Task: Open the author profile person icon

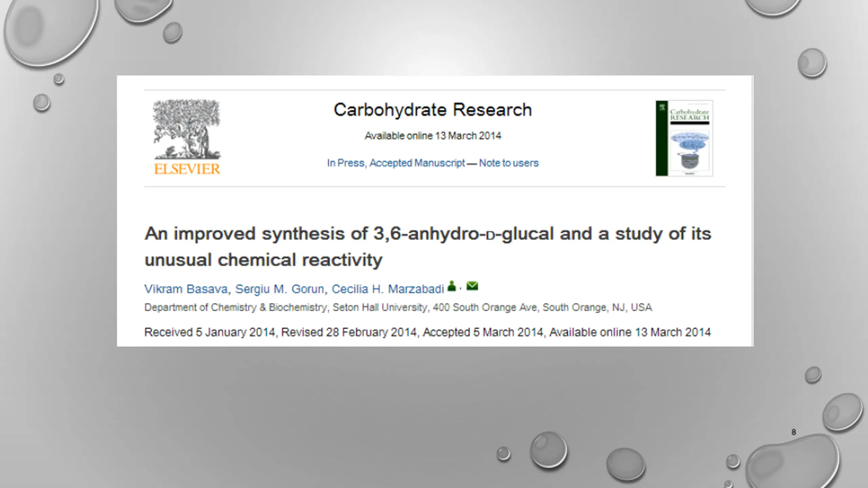Action: coord(452,286)
